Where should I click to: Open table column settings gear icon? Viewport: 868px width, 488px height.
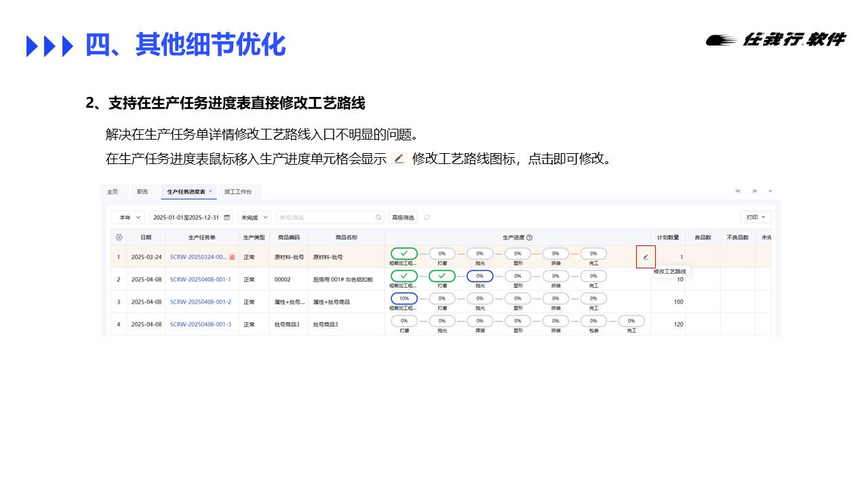[x=119, y=237]
